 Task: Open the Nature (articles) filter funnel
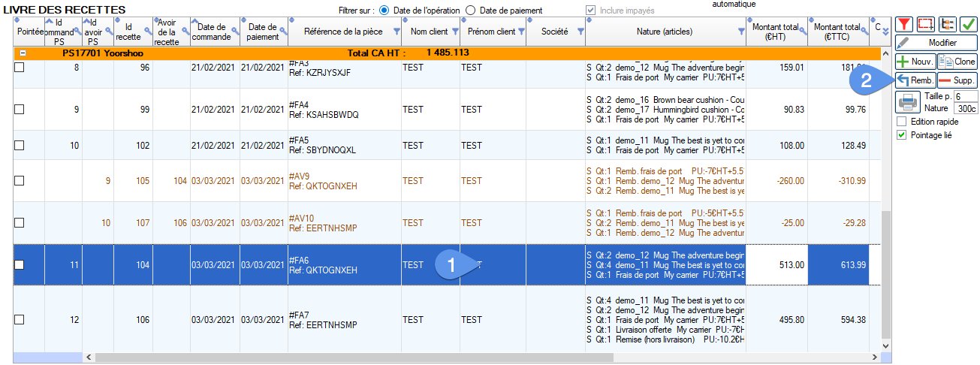tap(740, 32)
